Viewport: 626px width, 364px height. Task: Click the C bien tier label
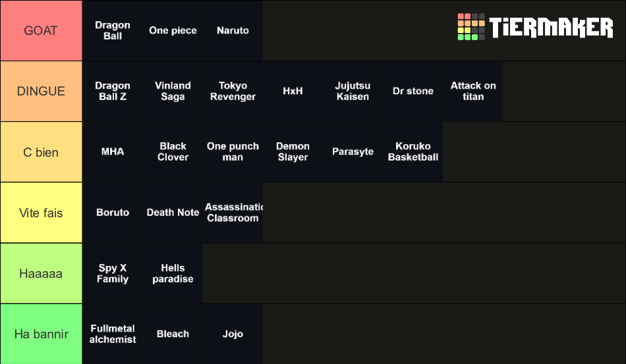tap(41, 152)
